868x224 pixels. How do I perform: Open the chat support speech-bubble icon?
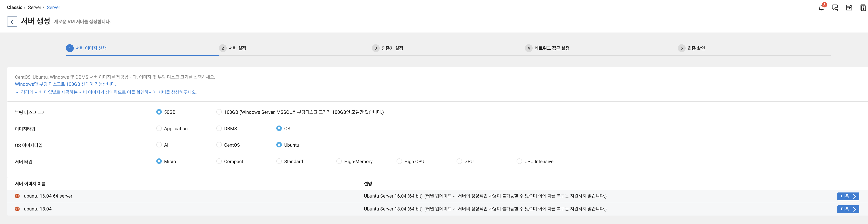point(835,8)
